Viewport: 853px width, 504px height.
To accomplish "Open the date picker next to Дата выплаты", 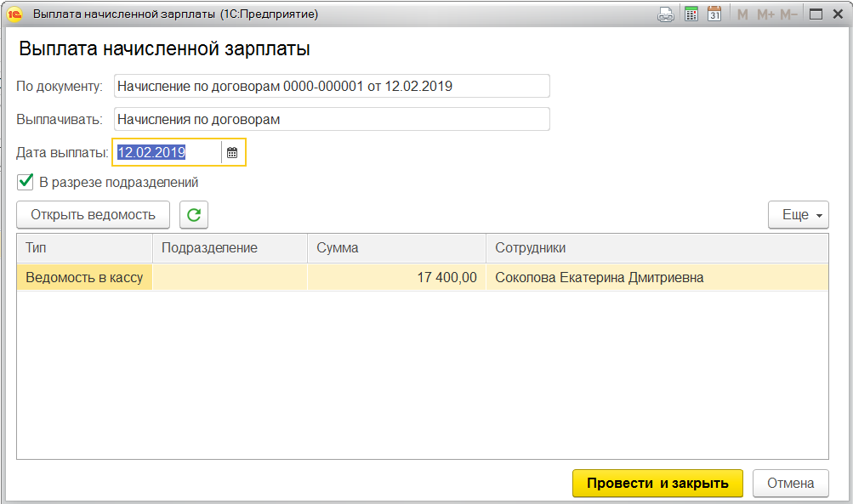I will 232,153.
